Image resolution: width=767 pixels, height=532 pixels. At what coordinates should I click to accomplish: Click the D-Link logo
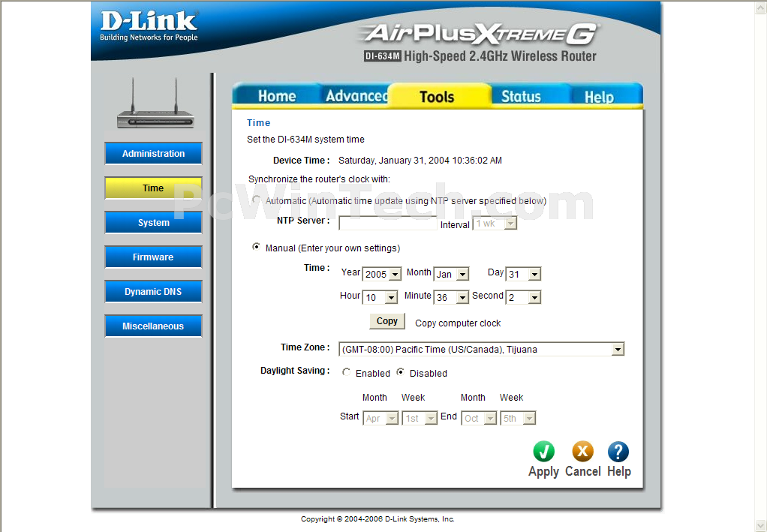point(149,26)
